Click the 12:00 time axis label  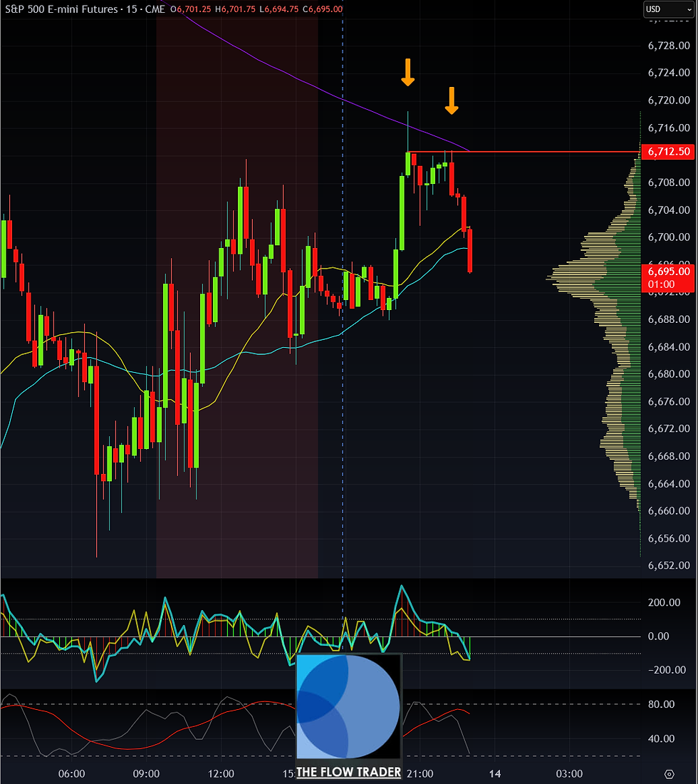[x=221, y=773]
